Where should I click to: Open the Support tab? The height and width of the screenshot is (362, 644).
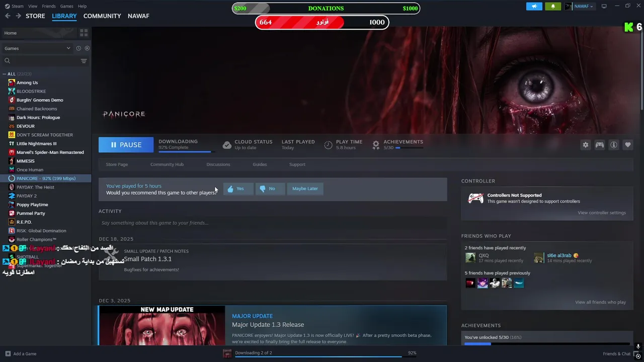pyautogui.click(x=297, y=164)
